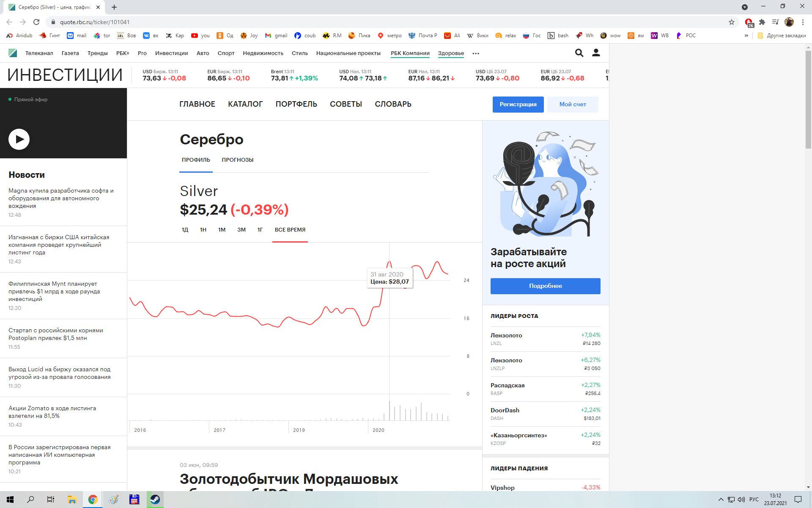Screen dimensions: 812x508
Task: Select the 1Д chart period
Action: point(185,230)
